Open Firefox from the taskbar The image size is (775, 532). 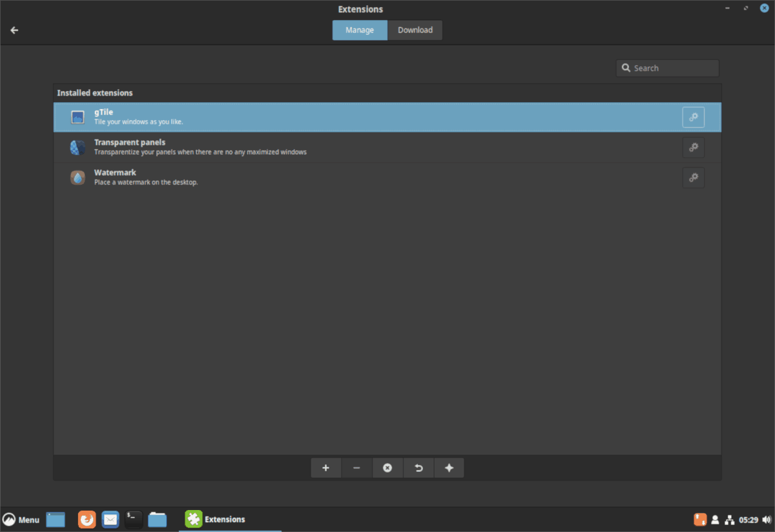pyautogui.click(x=87, y=519)
